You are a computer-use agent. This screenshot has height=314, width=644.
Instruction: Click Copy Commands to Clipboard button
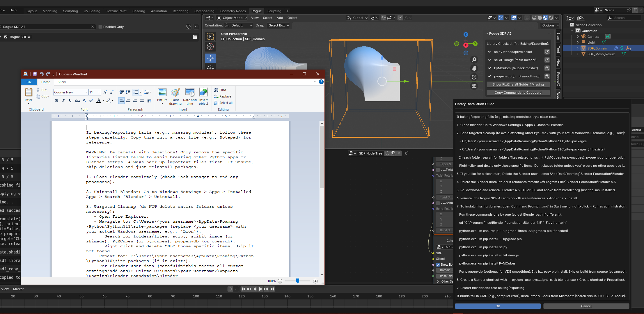click(x=518, y=93)
